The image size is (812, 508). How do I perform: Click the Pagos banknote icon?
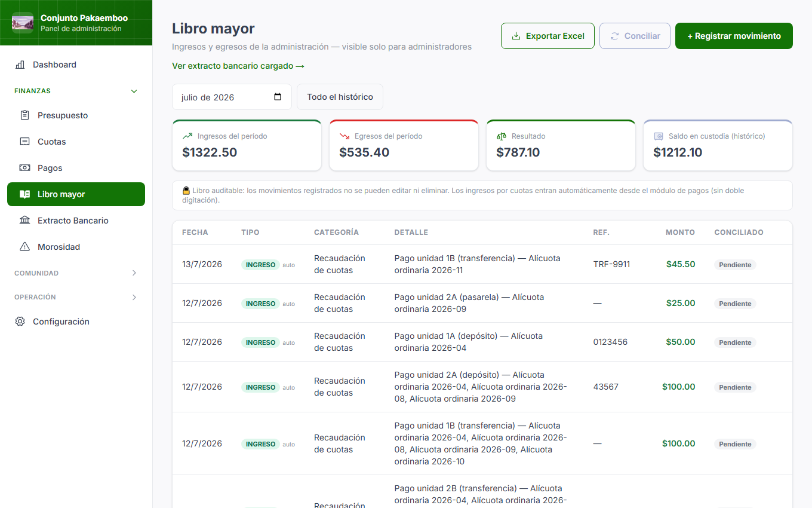24,168
